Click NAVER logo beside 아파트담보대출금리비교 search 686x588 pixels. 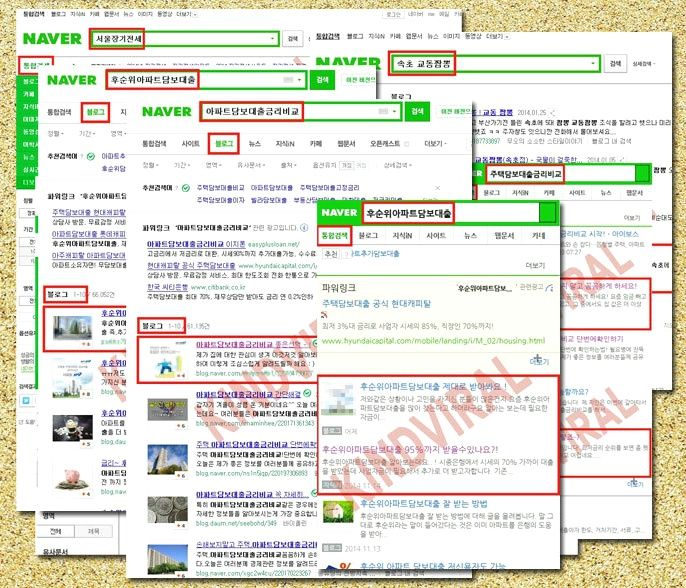pyautogui.click(x=167, y=112)
